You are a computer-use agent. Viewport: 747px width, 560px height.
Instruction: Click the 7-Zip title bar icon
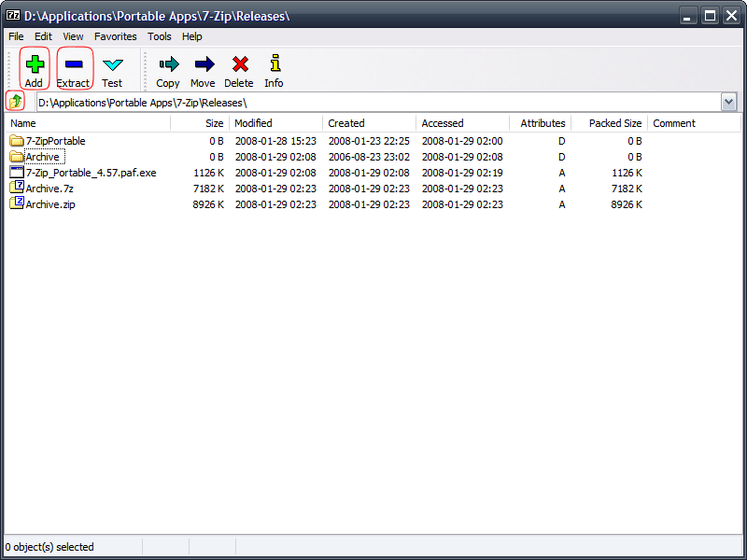pyautogui.click(x=13, y=16)
